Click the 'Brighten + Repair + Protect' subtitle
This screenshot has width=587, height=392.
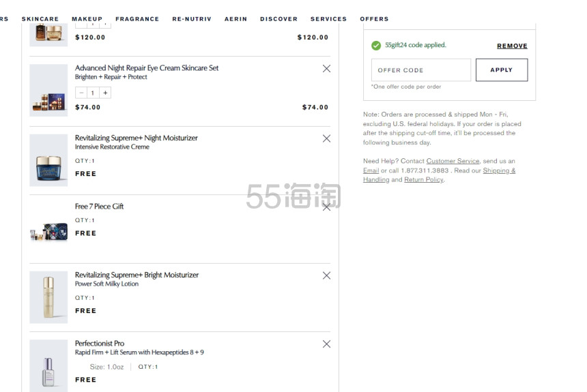[x=111, y=77]
